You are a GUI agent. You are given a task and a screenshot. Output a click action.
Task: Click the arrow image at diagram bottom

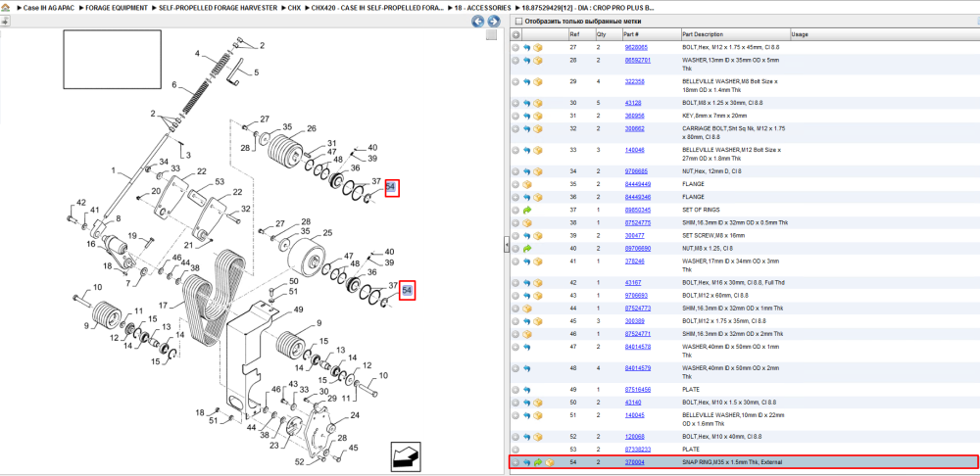[x=405, y=456]
